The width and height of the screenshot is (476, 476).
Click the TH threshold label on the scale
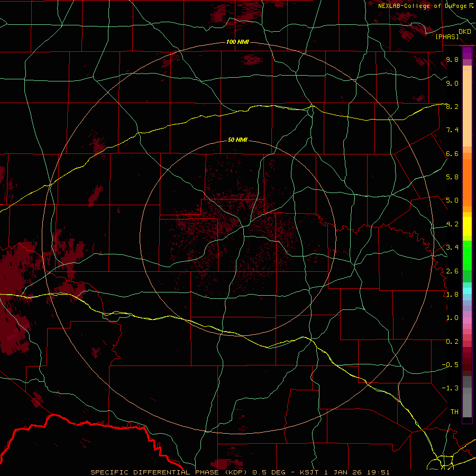point(454,412)
